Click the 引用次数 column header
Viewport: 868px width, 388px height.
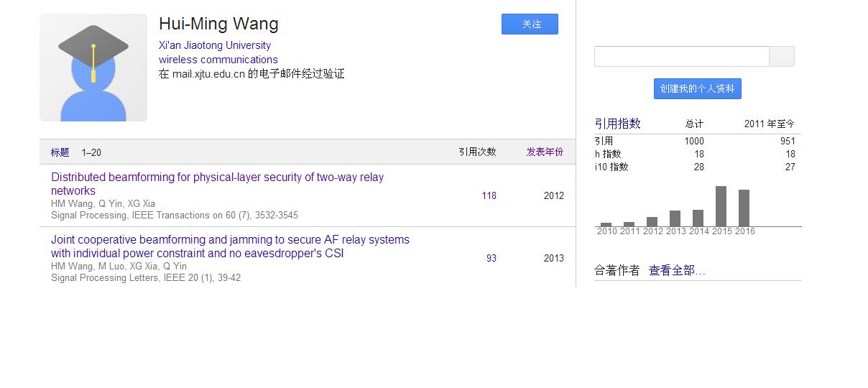coord(477,152)
